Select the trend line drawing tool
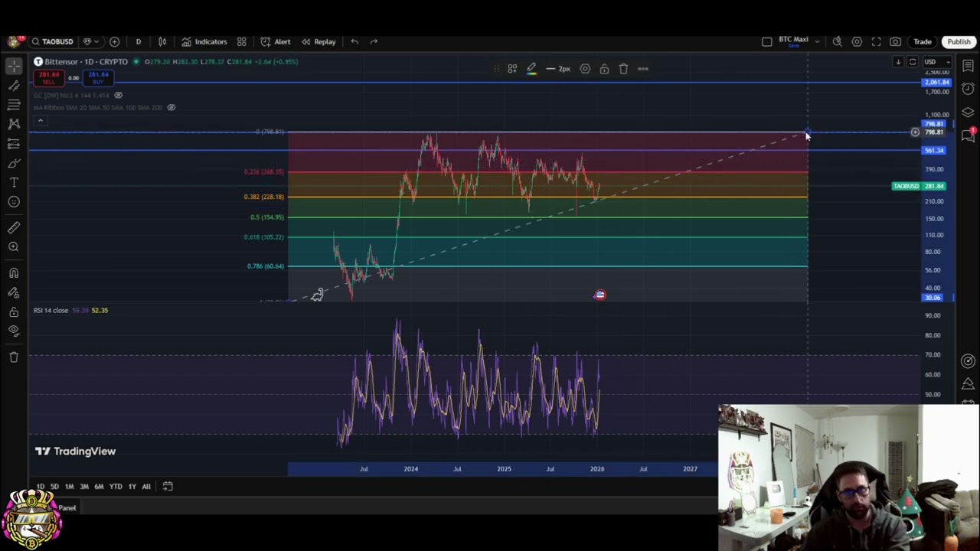Viewport: 980px width, 551px height. coord(14,86)
